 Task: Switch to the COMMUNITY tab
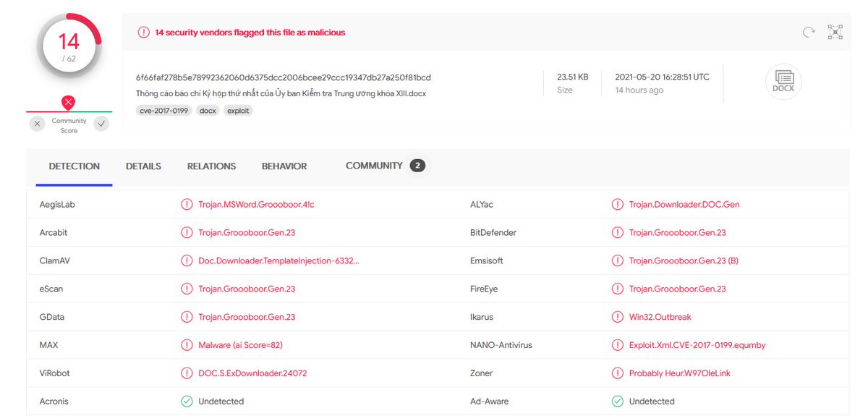coord(374,166)
